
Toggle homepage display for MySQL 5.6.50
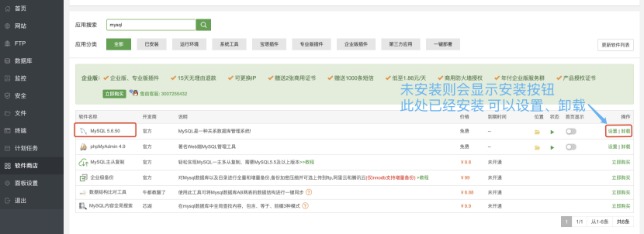571,131
